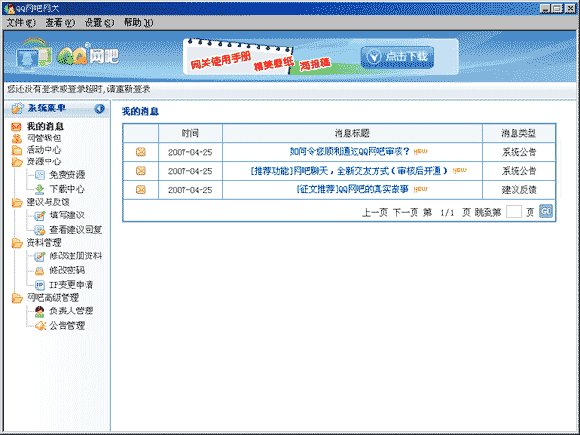The height and width of the screenshot is (435, 580).
Task: Click the login status message below banner
Action: 78,89
